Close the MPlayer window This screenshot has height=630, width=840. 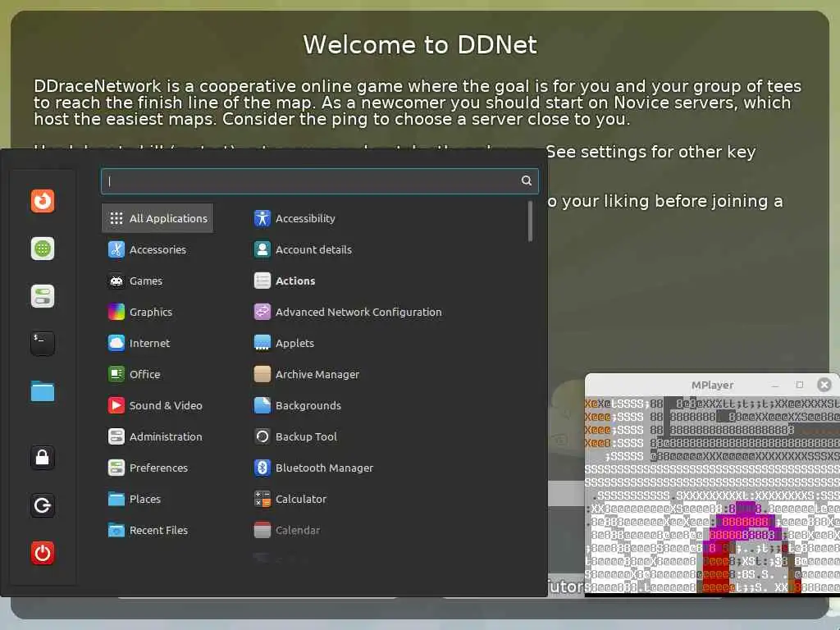(x=824, y=385)
